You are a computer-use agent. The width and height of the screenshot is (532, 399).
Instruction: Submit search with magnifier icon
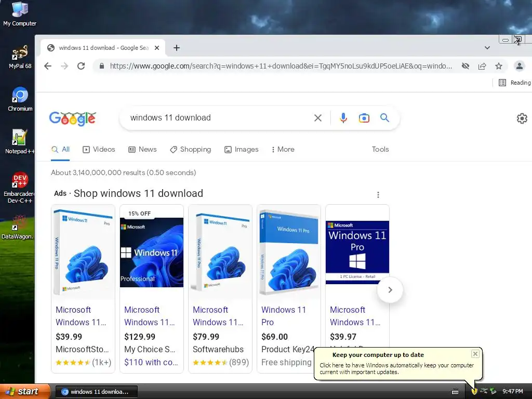coord(384,118)
